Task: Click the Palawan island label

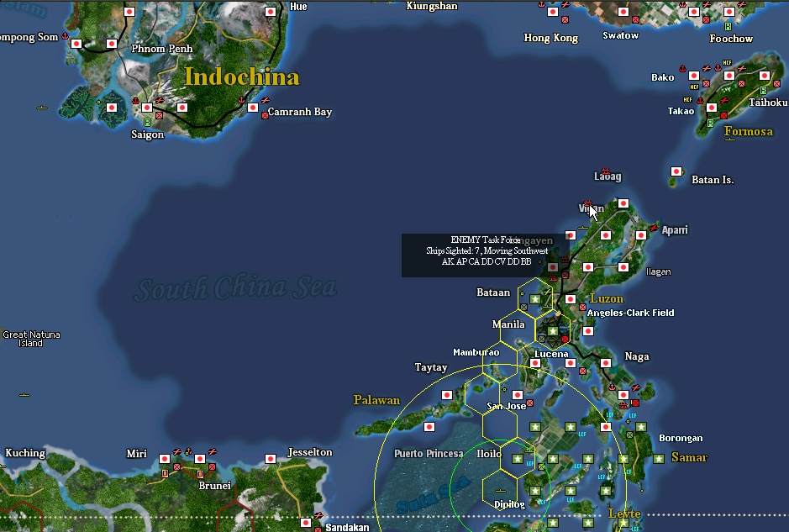Action: point(377,400)
